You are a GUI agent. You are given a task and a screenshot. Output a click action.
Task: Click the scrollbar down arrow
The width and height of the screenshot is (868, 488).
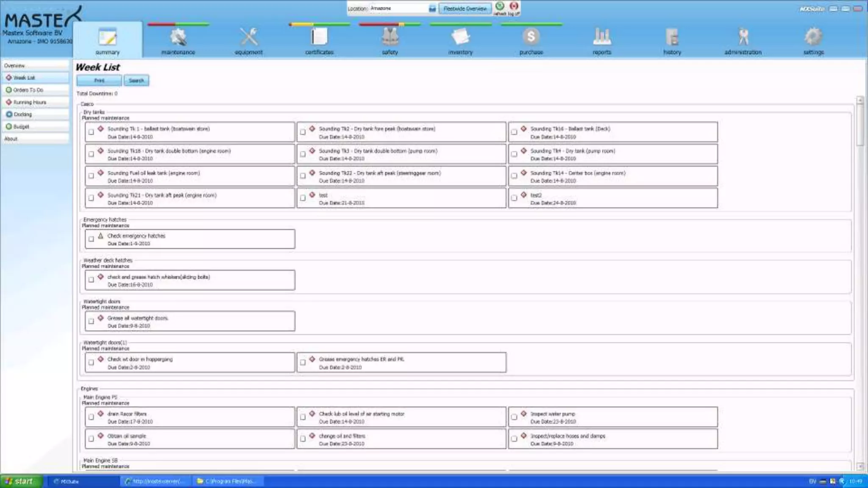(860, 466)
